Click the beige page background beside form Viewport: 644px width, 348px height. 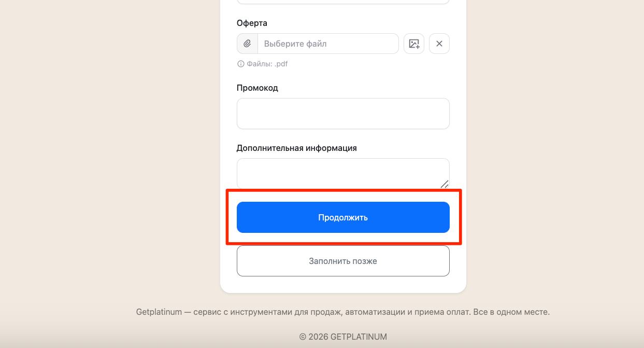point(104,156)
